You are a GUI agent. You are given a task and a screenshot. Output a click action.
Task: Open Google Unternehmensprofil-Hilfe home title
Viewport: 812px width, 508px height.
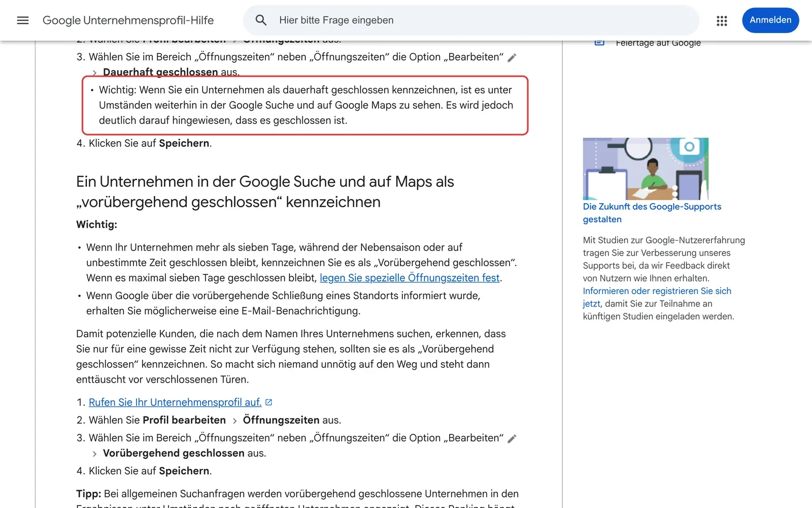128,20
